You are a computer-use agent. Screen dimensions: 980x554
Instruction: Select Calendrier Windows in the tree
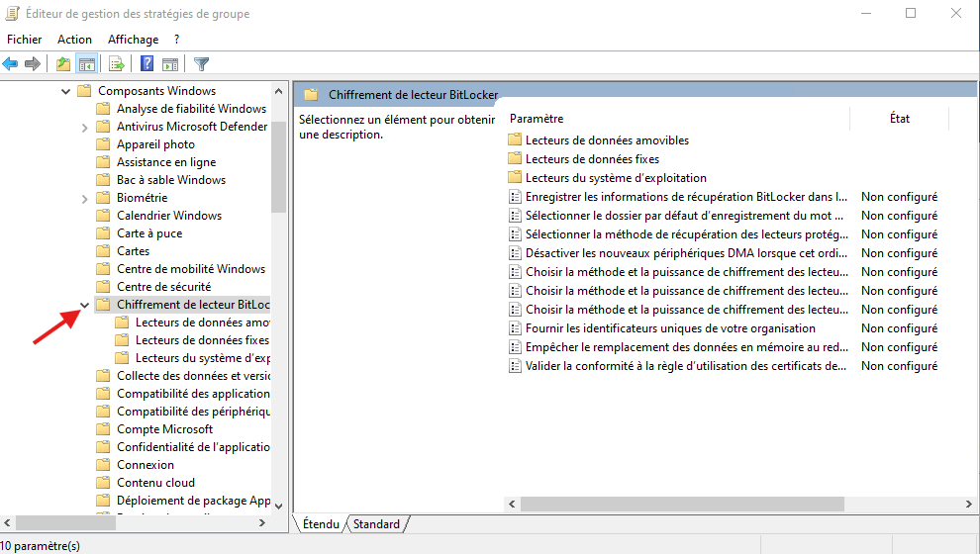[x=169, y=216]
